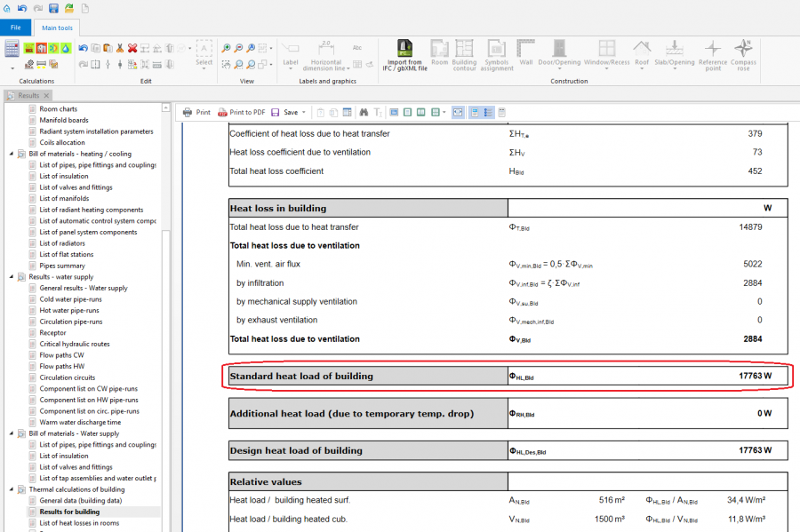Click the Print button

196,113
